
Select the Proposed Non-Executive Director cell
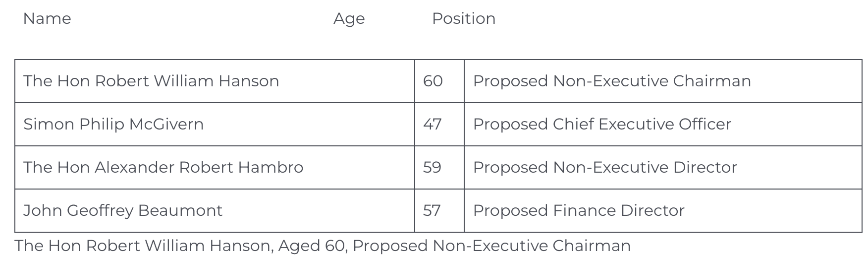(605, 168)
